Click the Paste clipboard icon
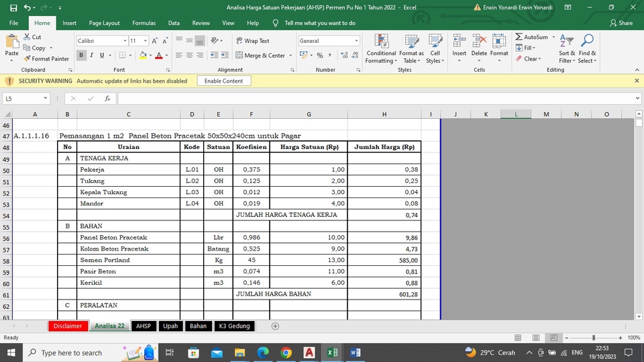 pyautogui.click(x=12, y=42)
